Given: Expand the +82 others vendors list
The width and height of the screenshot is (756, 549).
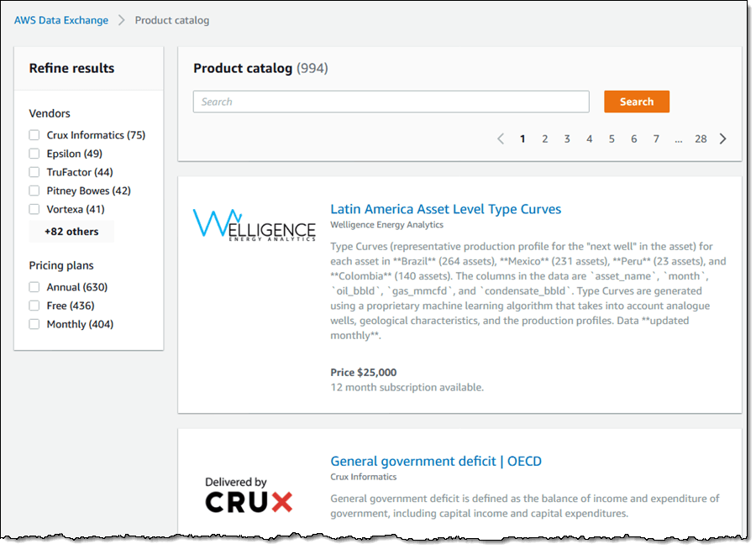Looking at the screenshot, I should (x=72, y=232).
